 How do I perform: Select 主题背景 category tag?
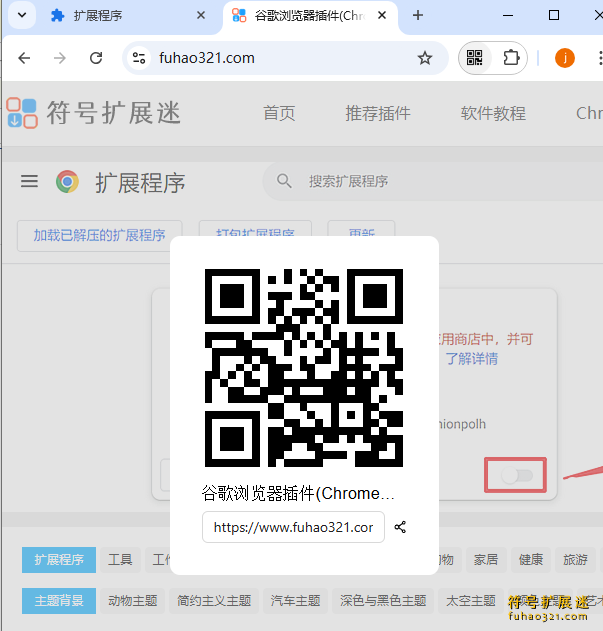59,601
